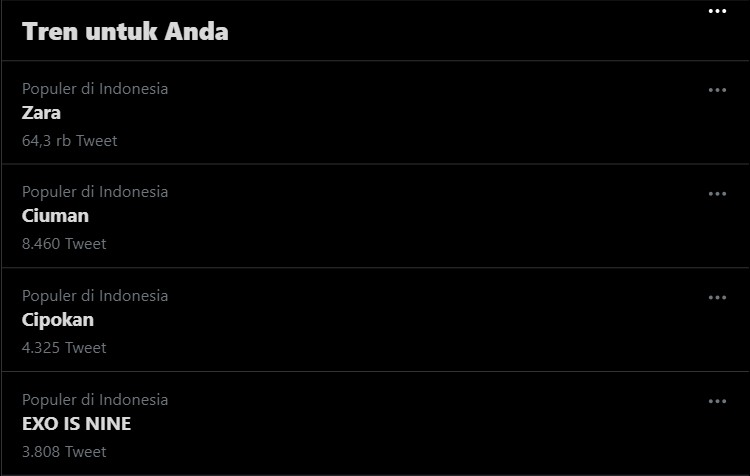Click the 3.808 Tweet count
The image size is (750, 476).
(x=64, y=452)
